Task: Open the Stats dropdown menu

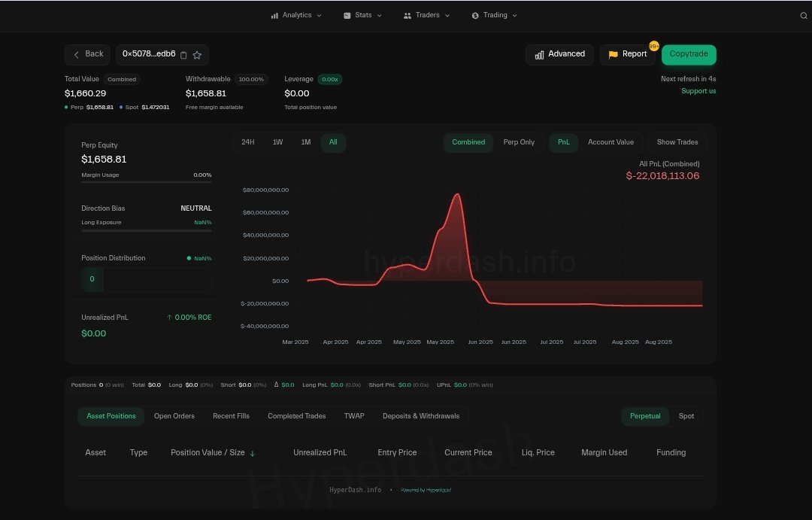Action: (x=362, y=15)
